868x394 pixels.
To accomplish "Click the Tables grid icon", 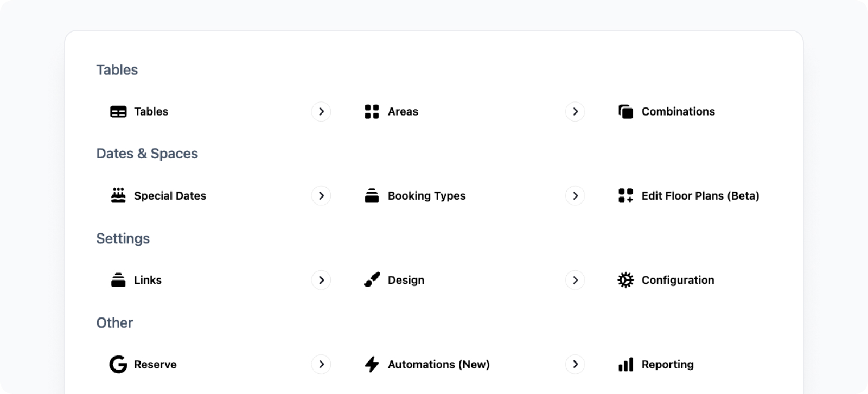I will 118,112.
